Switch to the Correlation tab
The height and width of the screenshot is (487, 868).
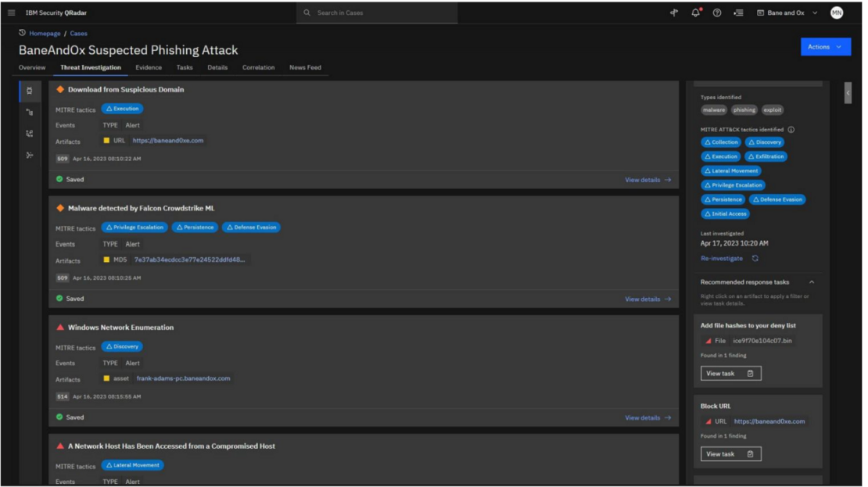tap(258, 67)
